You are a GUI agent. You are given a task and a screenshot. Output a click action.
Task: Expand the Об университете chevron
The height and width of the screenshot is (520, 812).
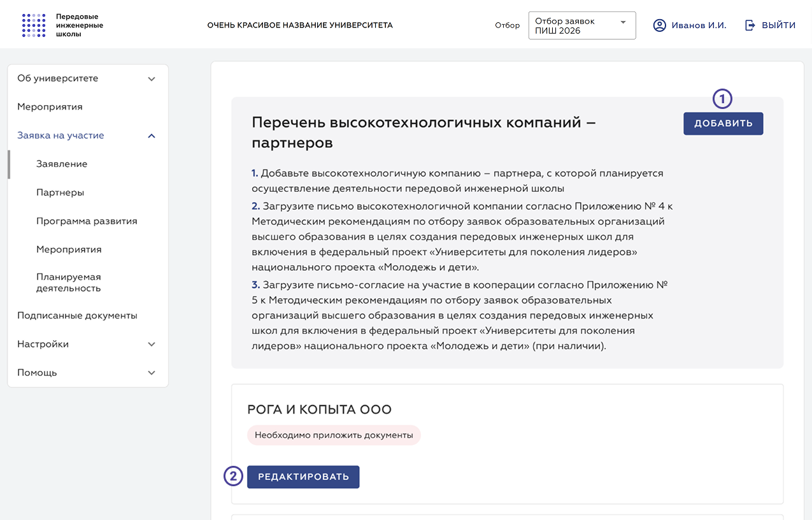coord(152,79)
